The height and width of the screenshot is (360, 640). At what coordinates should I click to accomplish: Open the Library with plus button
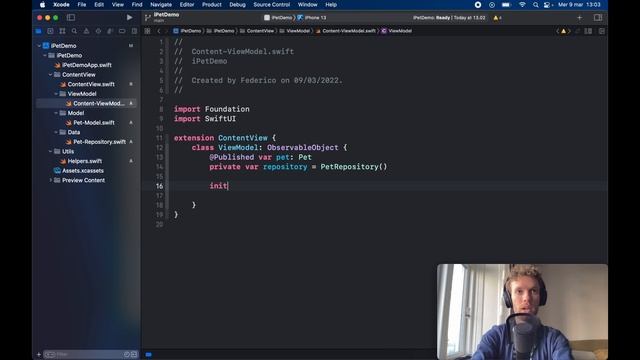point(579,18)
